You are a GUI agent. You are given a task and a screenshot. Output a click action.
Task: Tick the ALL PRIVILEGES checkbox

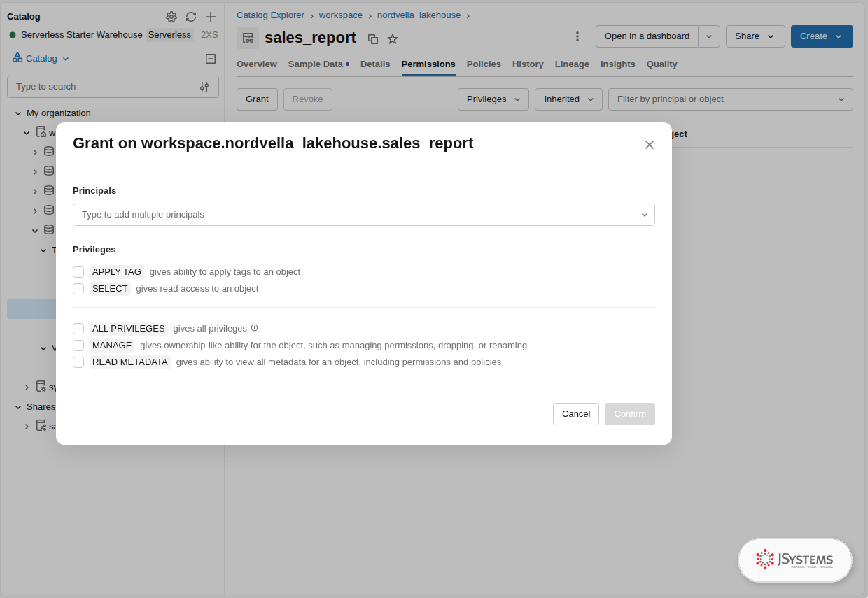coord(78,329)
